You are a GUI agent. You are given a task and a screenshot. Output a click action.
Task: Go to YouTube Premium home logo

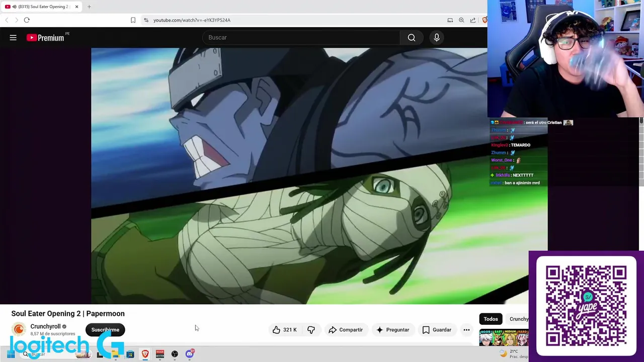click(x=45, y=38)
